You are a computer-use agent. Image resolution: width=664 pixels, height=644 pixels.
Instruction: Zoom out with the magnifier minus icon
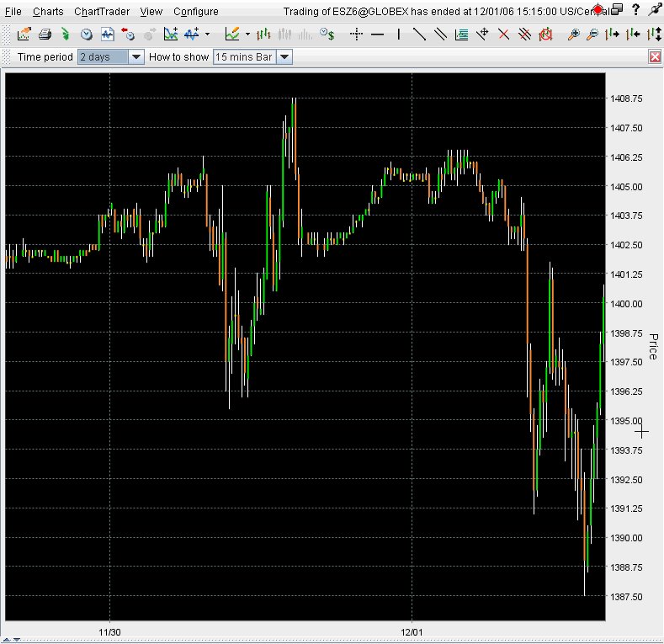coord(592,34)
